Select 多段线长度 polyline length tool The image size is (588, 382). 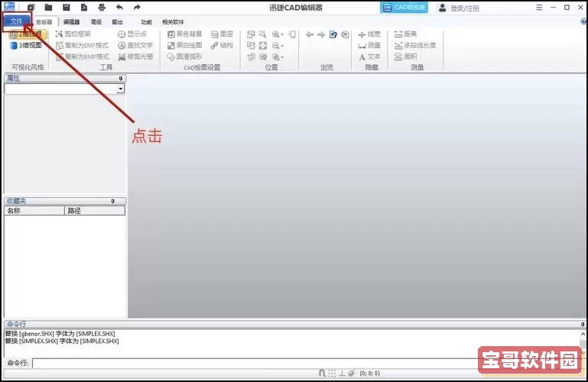pos(415,45)
